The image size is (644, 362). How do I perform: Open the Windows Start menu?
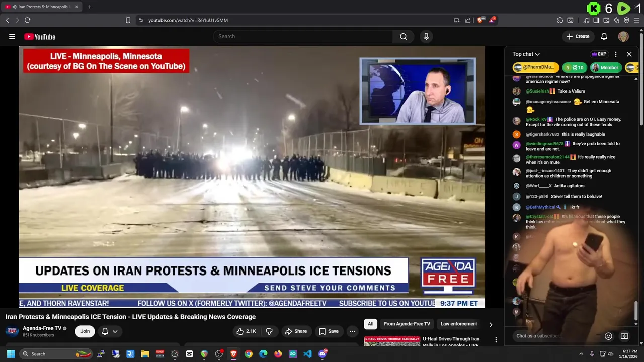[11, 354]
